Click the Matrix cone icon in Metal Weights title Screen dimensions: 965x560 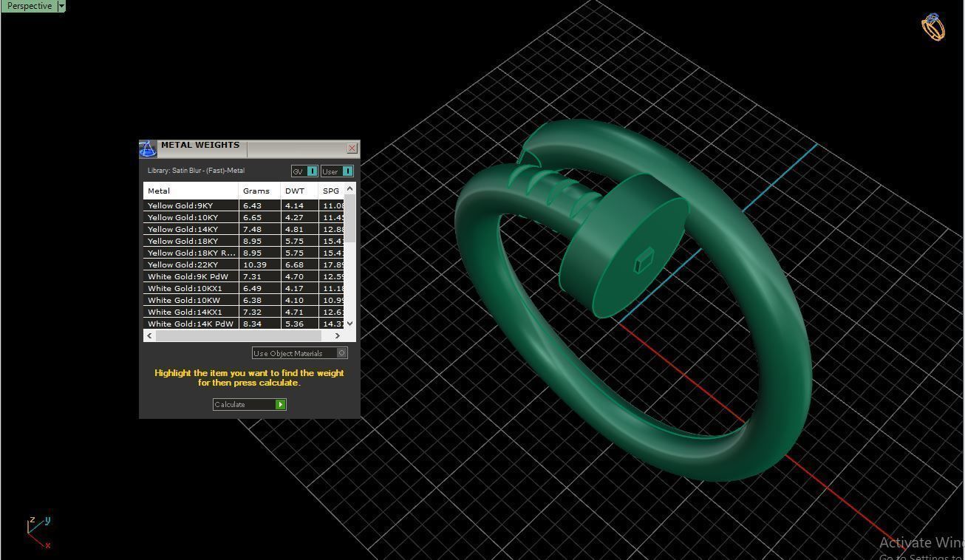[x=148, y=149]
